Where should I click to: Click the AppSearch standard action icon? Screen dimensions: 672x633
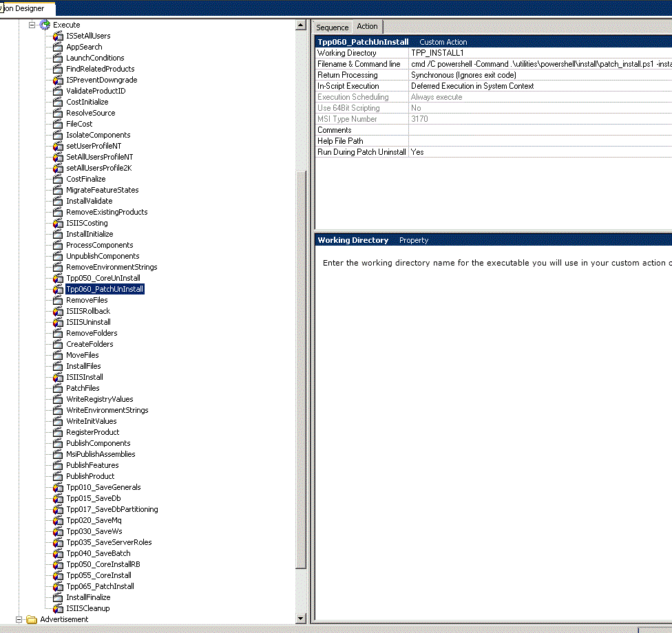pyautogui.click(x=58, y=47)
